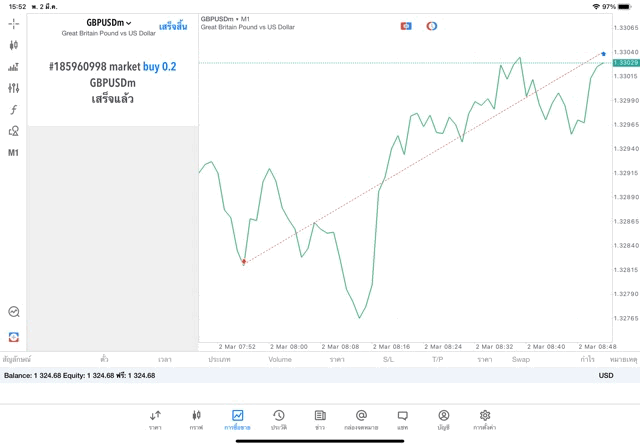The image size is (640, 447).
Task: Open the กราฟ chart tab
Action: [196, 420]
